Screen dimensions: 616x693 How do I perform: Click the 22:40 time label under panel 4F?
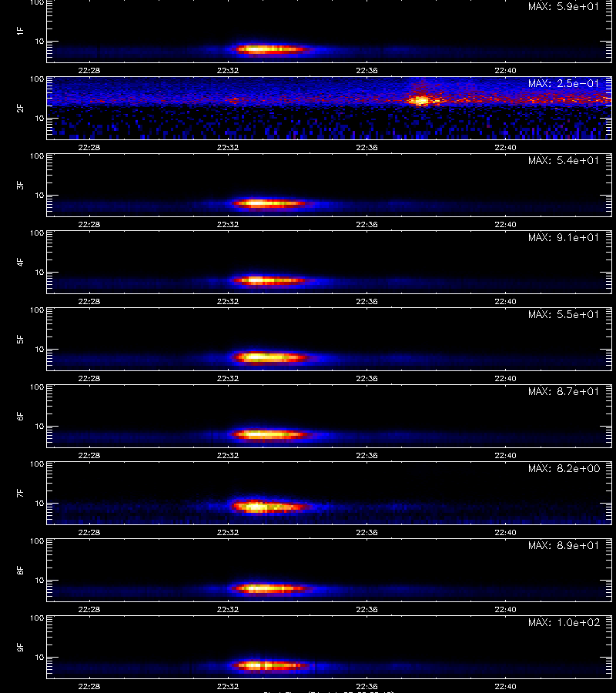[x=506, y=301]
